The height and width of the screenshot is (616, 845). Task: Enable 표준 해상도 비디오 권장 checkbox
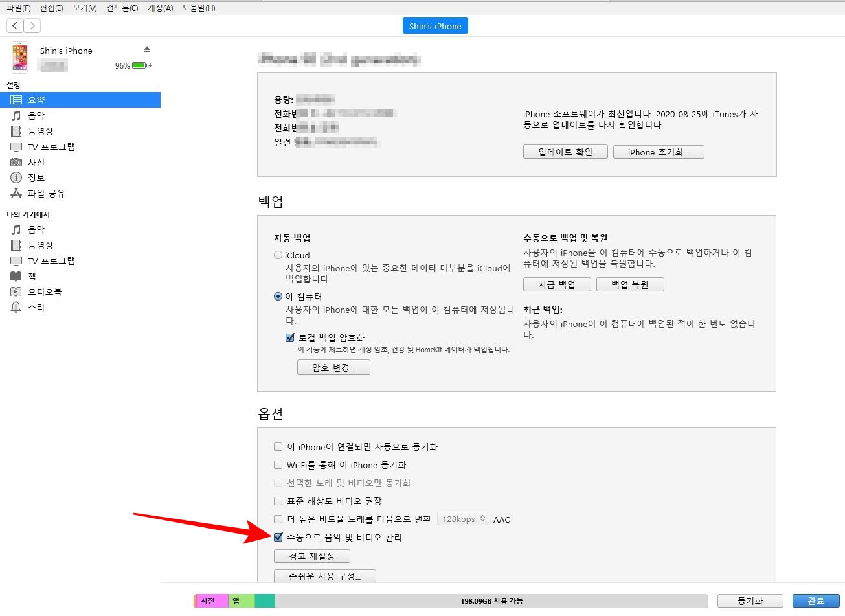click(x=278, y=501)
